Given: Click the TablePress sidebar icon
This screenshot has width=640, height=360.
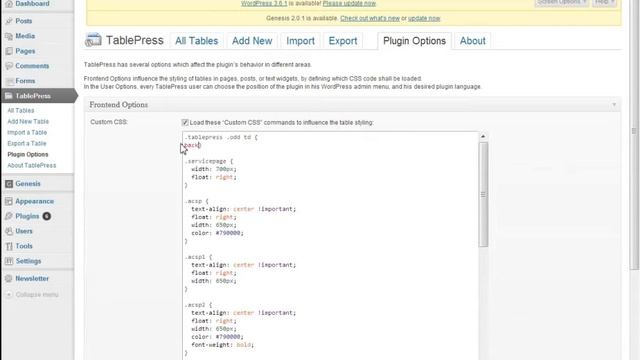Looking at the screenshot, I should tap(9, 96).
